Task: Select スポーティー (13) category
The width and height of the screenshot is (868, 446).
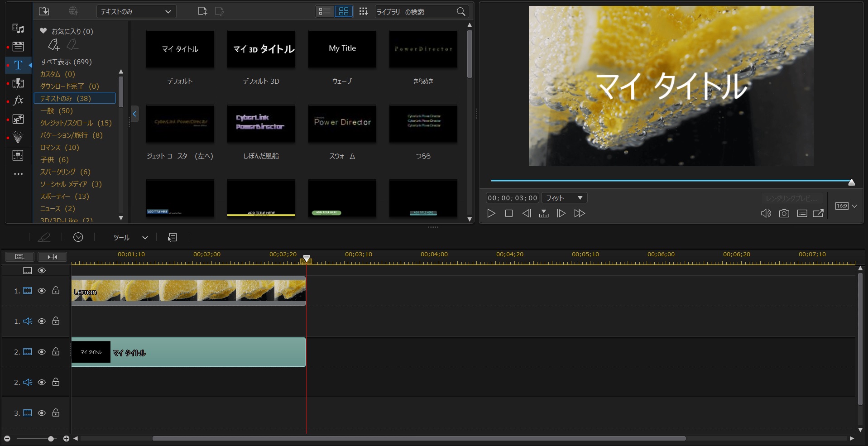Action: coord(65,196)
